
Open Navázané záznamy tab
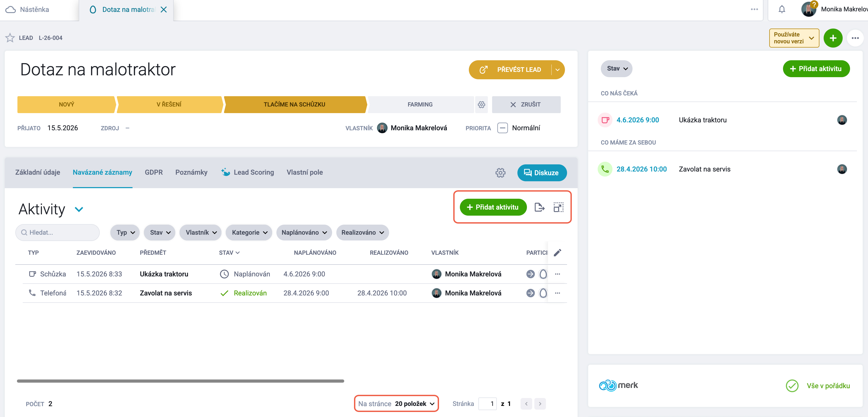[102, 172]
